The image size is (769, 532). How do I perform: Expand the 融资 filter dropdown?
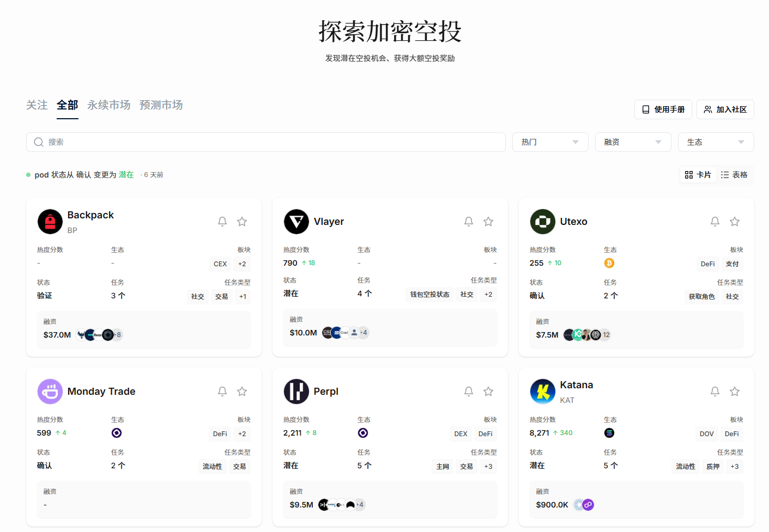pos(633,142)
